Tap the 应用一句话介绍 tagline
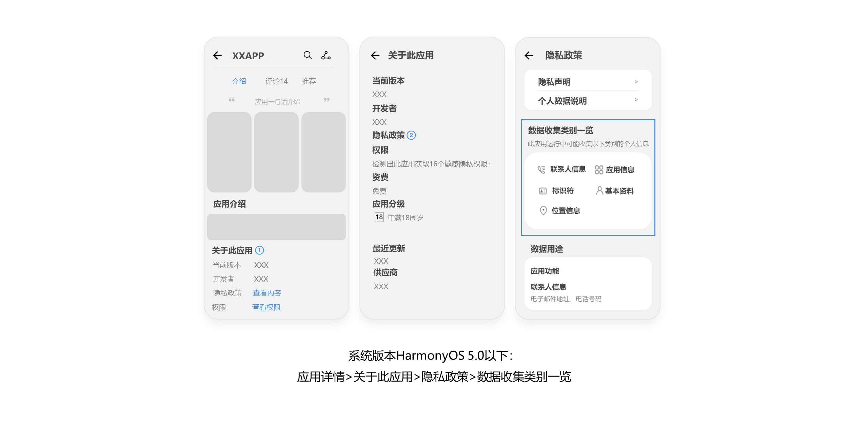The height and width of the screenshot is (429, 868). (x=277, y=102)
